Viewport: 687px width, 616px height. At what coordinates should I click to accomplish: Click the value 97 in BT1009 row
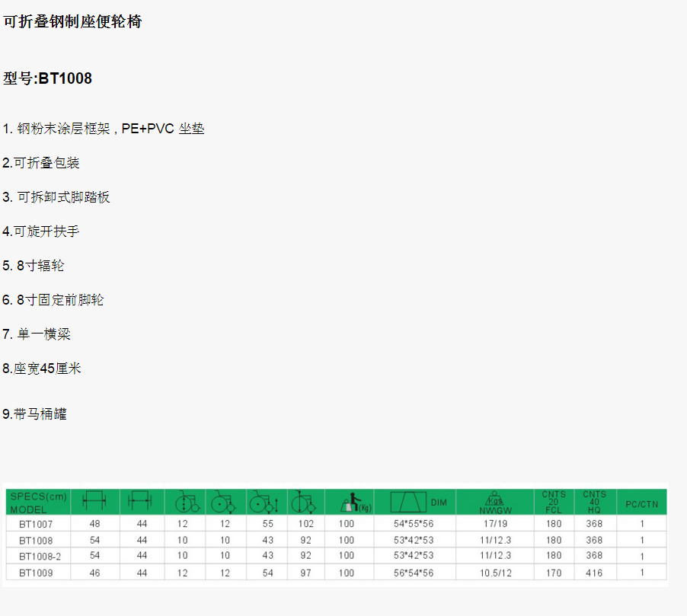[x=306, y=573]
